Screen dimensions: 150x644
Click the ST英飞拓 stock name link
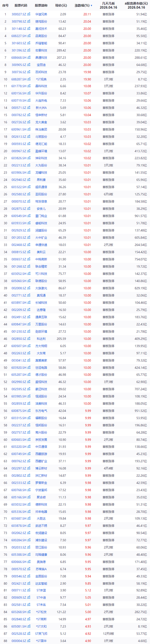(x=41, y=634)
